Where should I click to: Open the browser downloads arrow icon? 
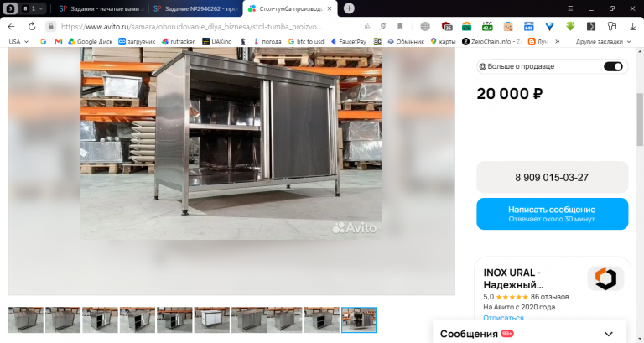(632, 26)
